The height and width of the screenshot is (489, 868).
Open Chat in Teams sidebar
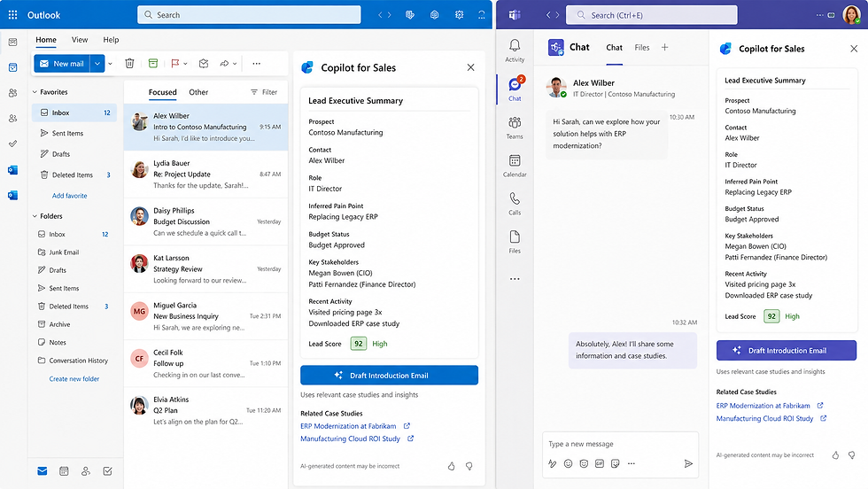[515, 89]
